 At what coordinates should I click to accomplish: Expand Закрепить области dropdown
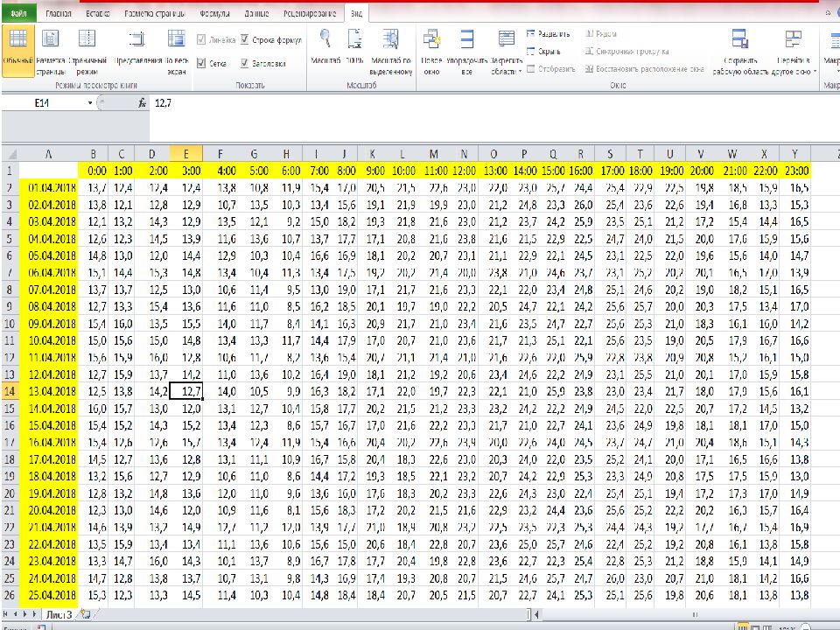507,52
